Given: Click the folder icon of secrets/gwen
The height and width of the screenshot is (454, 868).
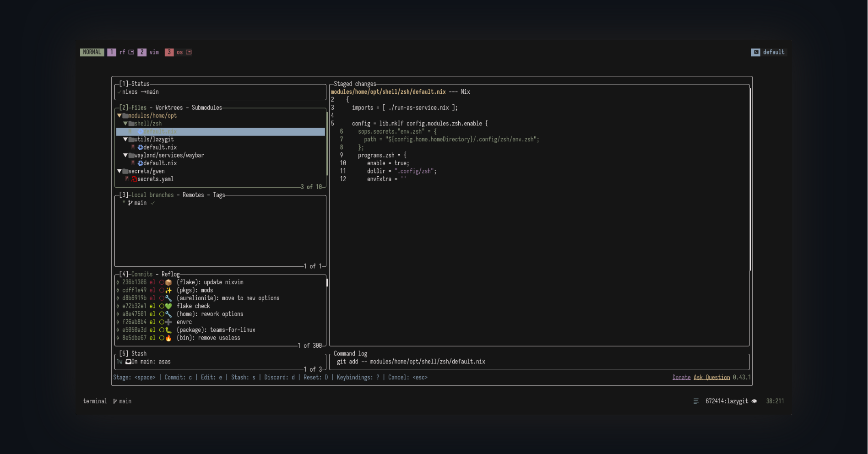Looking at the screenshot, I should click(125, 171).
